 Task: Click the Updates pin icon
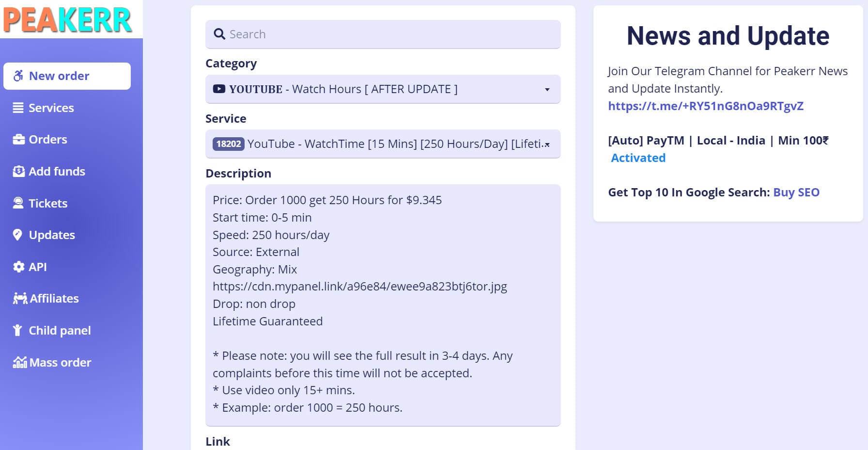point(18,235)
